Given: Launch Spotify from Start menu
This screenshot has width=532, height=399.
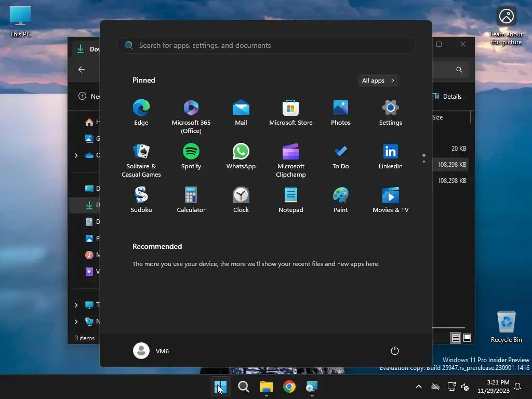Looking at the screenshot, I should point(191,156).
